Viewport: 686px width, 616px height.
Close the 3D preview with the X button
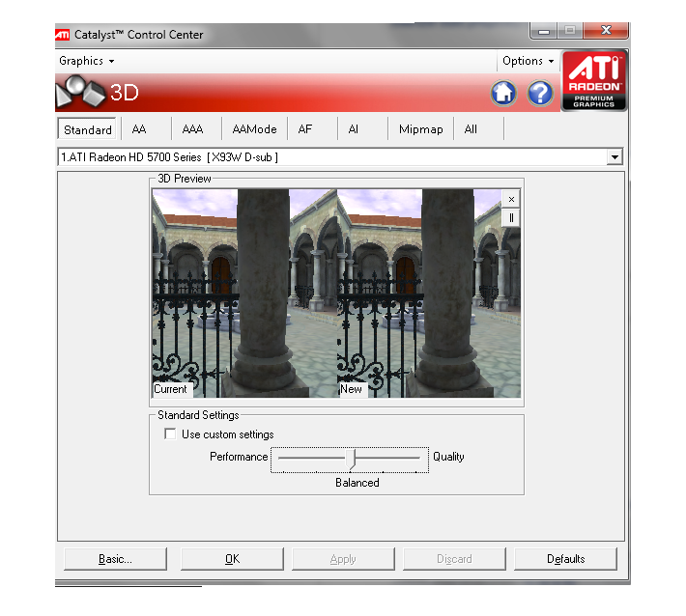coord(511,198)
